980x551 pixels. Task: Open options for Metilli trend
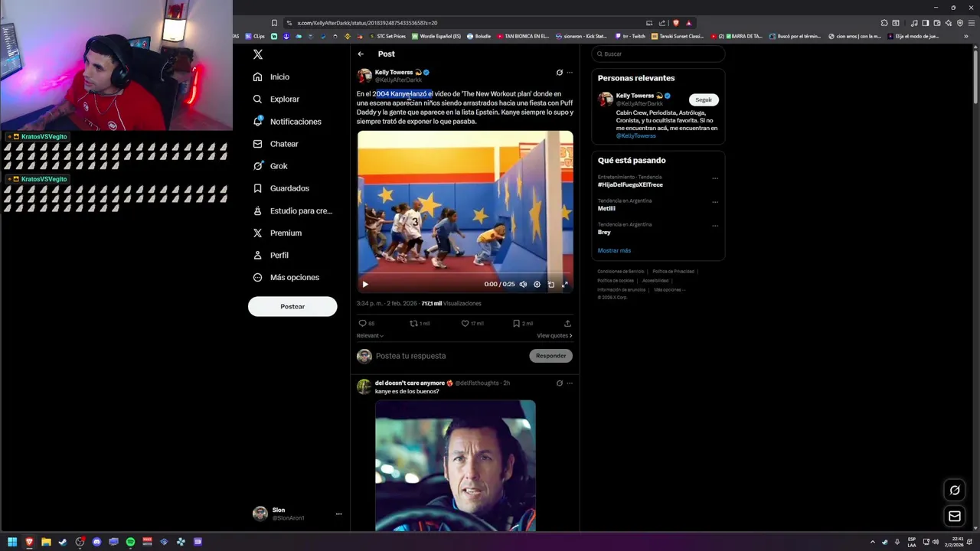[x=715, y=202]
